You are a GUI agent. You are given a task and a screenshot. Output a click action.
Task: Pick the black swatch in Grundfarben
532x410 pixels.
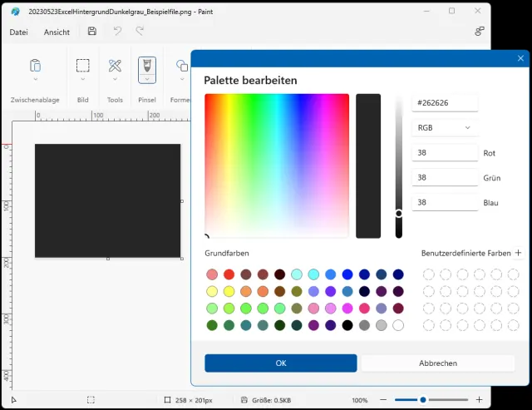pos(347,325)
